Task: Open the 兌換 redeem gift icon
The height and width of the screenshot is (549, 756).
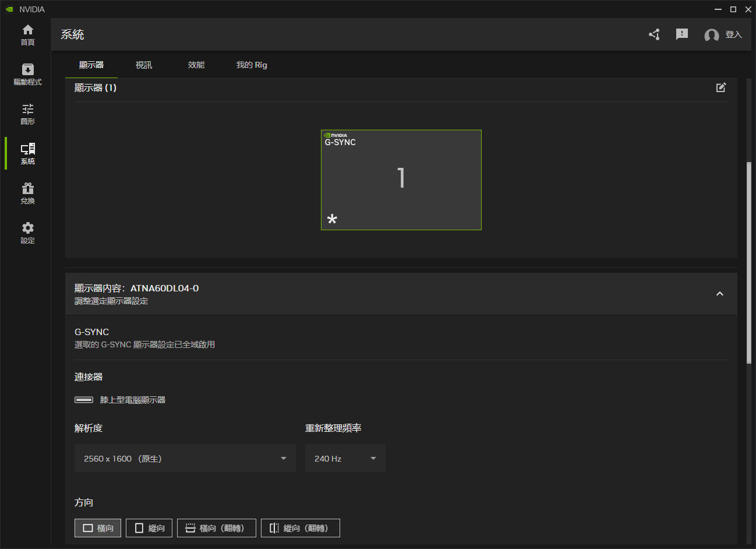Action: (x=27, y=193)
